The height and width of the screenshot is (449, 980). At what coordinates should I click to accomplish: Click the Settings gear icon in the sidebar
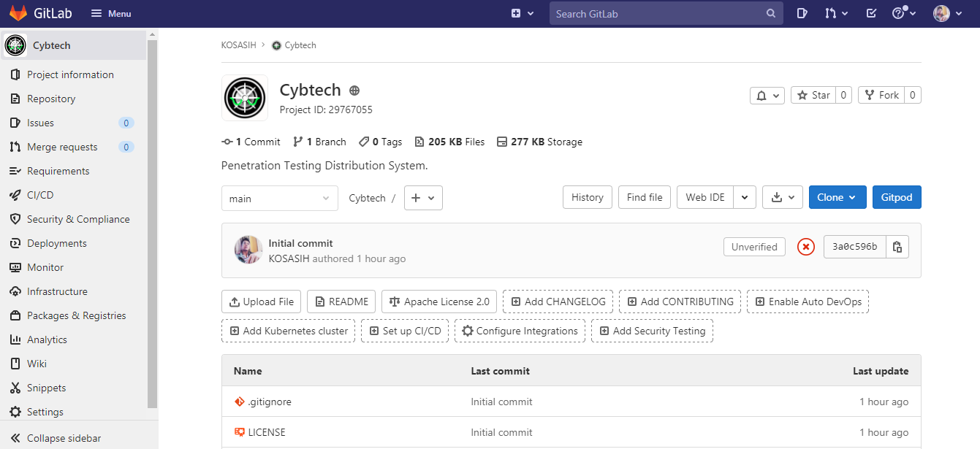15,412
